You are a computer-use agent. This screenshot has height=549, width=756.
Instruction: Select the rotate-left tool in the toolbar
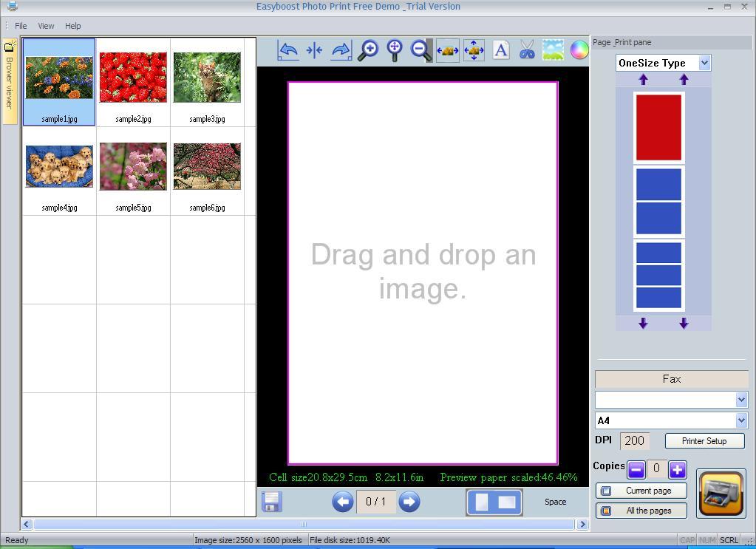click(x=287, y=50)
